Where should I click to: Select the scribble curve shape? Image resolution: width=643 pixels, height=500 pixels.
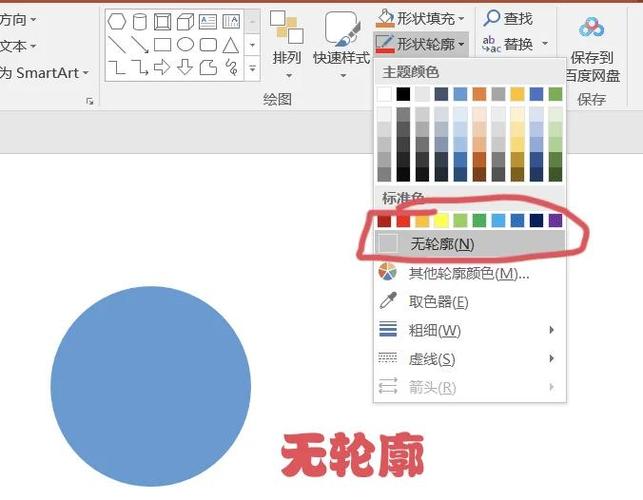[x=231, y=67]
